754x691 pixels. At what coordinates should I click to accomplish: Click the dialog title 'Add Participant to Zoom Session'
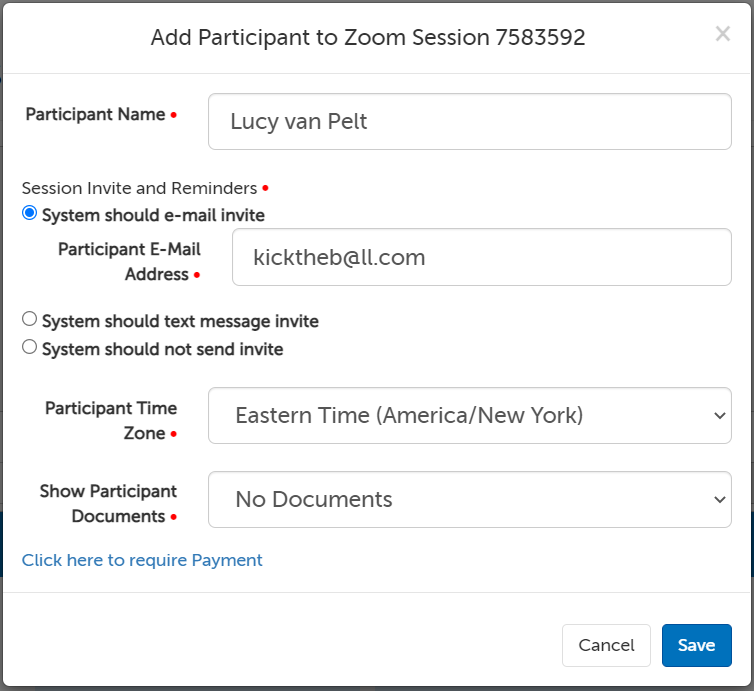pos(367,38)
